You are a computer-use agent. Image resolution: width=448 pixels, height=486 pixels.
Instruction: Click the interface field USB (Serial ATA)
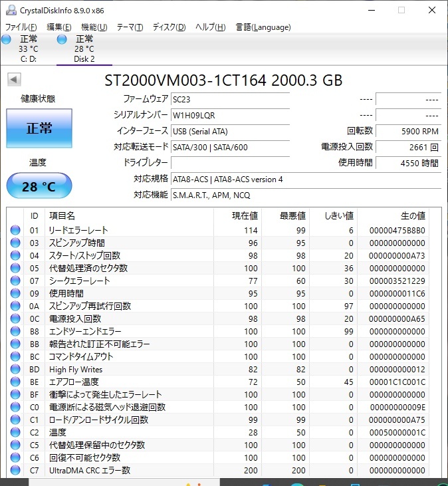coord(230,132)
